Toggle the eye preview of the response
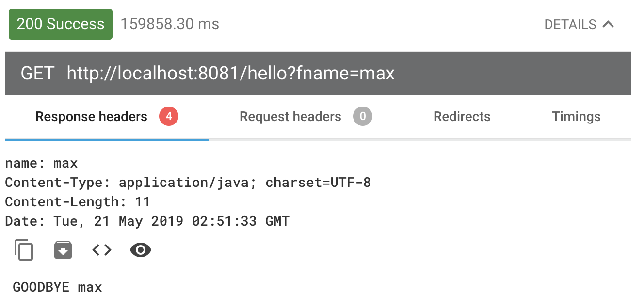The image size is (644, 307). [141, 250]
